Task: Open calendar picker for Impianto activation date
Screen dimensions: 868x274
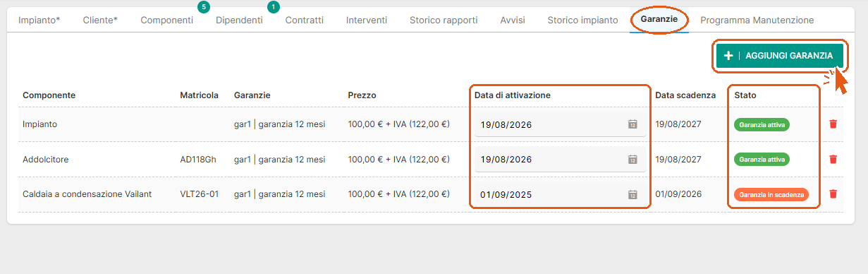Action: click(x=632, y=124)
